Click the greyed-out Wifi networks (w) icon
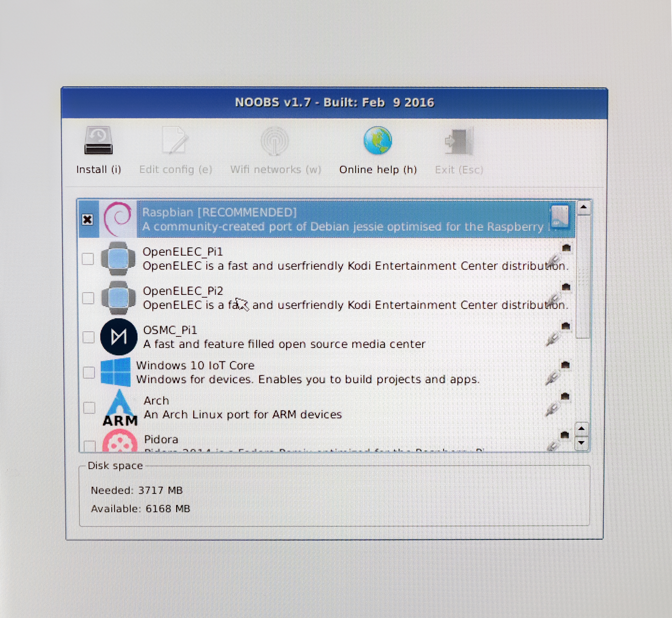This screenshot has width=672, height=618. (x=275, y=141)
